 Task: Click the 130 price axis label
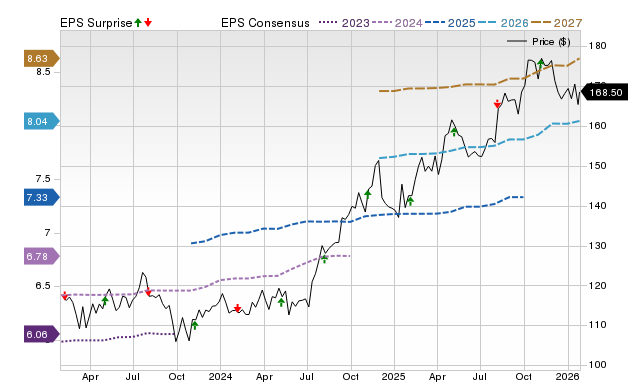pyautogui.click(x=598, y=246)
